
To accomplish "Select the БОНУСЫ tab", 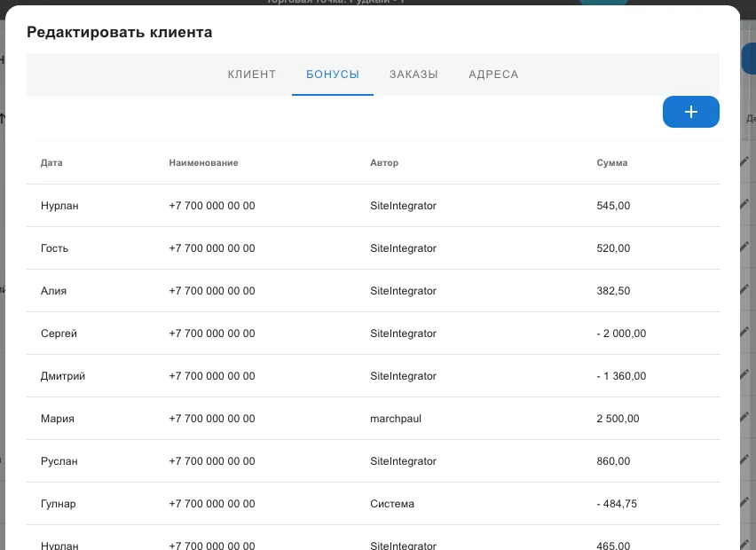I will (333, 75).
